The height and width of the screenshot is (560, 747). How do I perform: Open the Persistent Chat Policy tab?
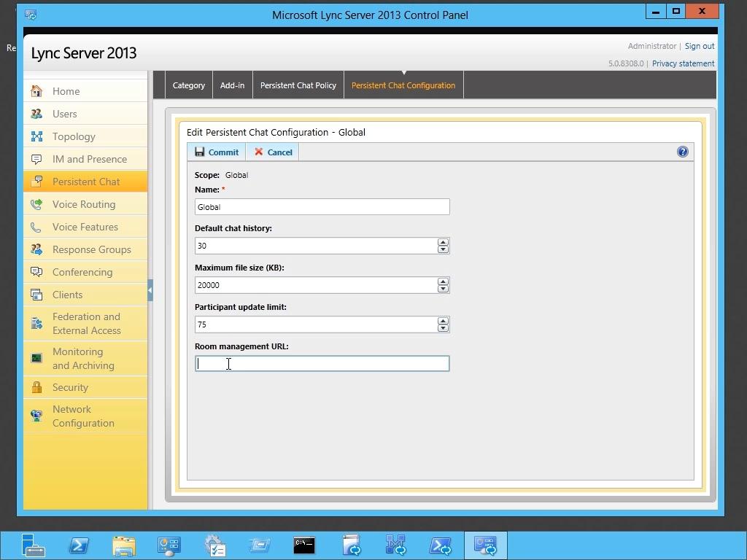tap(298, 85)
